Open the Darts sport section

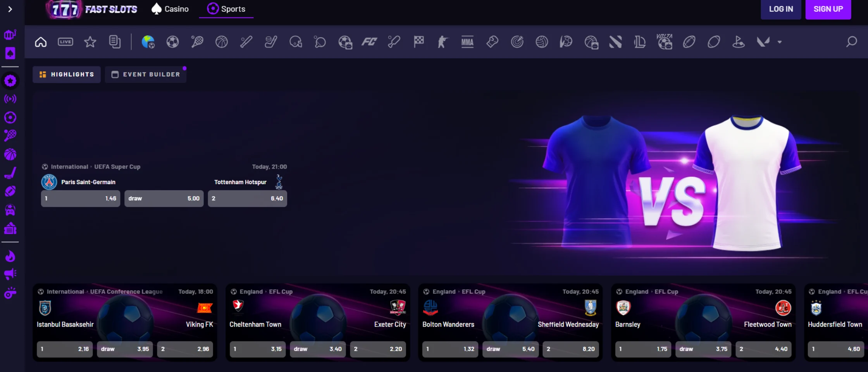click(x=517, y=42)
